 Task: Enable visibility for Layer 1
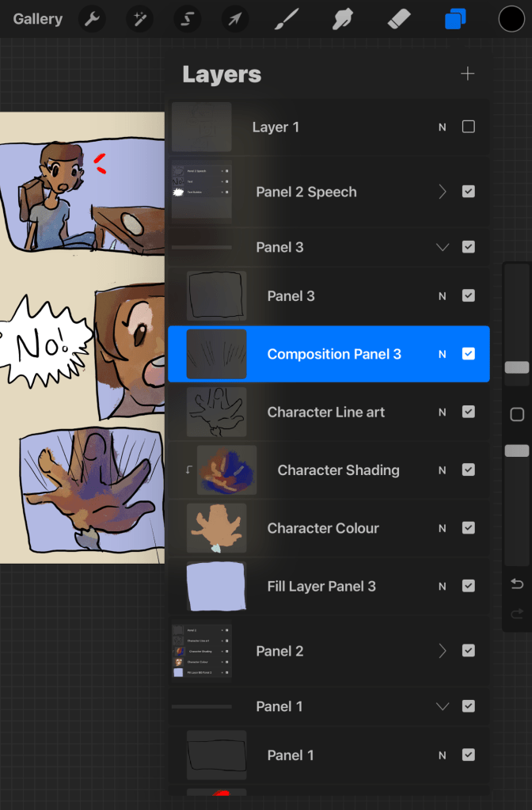click(468, 127)
